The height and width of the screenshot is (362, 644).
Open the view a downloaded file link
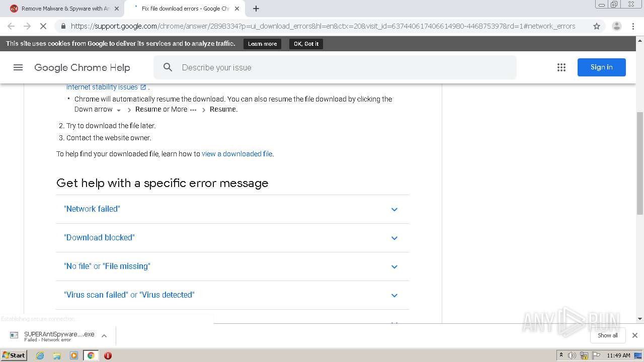click(237, 154)
